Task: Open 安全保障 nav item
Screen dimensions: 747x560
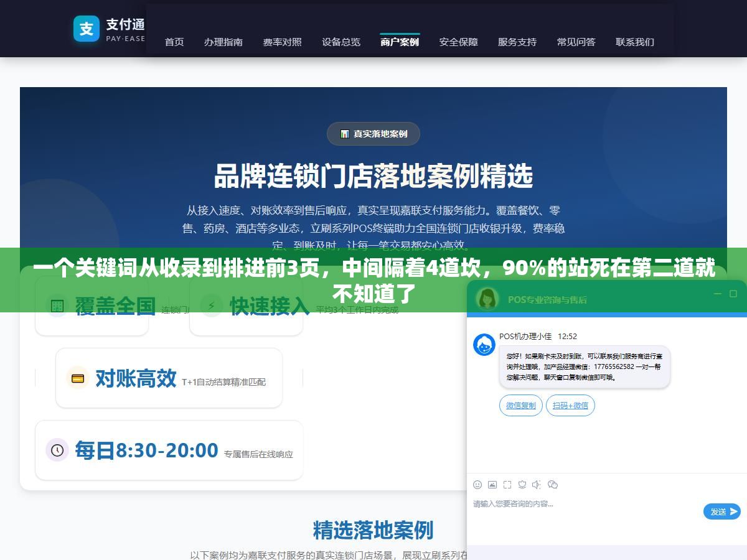Action: [459, 42]
